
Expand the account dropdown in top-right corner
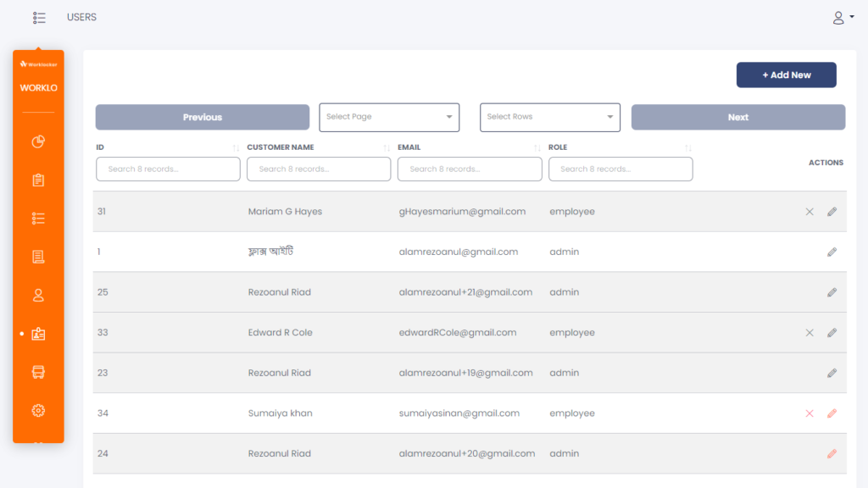pos(843,17)
